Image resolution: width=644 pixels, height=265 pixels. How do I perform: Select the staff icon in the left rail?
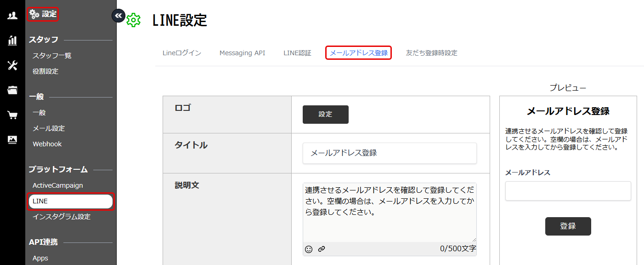tap(12, 15)
